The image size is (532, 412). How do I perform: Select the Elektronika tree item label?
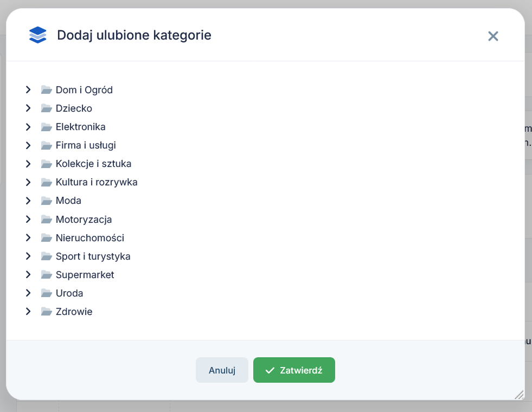click(80, 127)
